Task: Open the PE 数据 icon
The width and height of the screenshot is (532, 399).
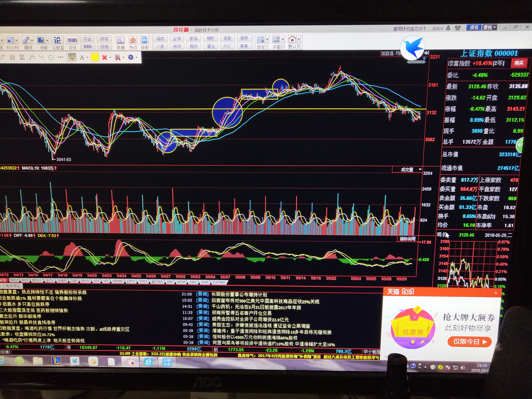Action: (x=120, y=40)
